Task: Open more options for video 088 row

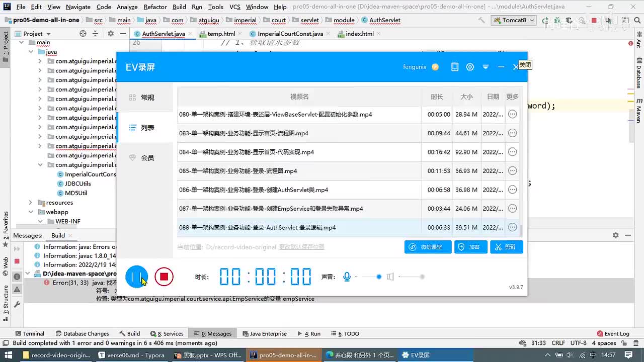Action: tap(512, 227)
